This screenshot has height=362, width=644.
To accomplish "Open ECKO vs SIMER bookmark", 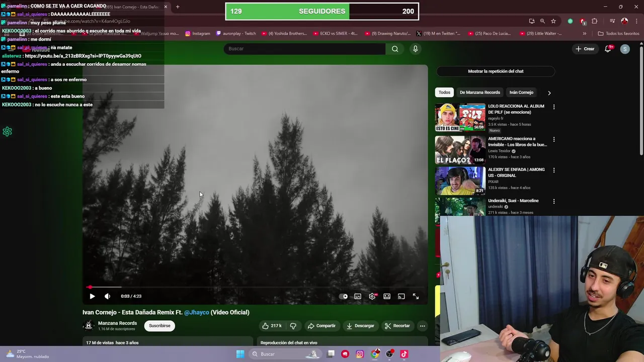I will click(335, 34).
